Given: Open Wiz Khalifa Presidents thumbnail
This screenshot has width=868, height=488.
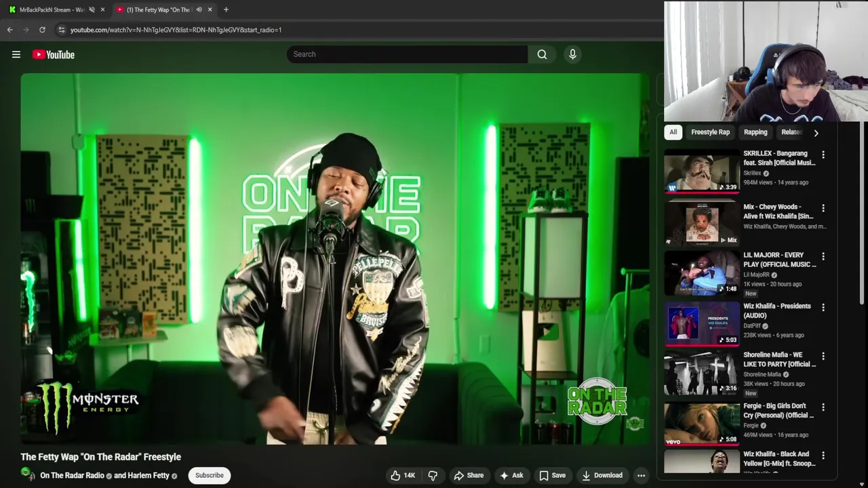Looking at the screenshot, I should (x=702, y=323).
